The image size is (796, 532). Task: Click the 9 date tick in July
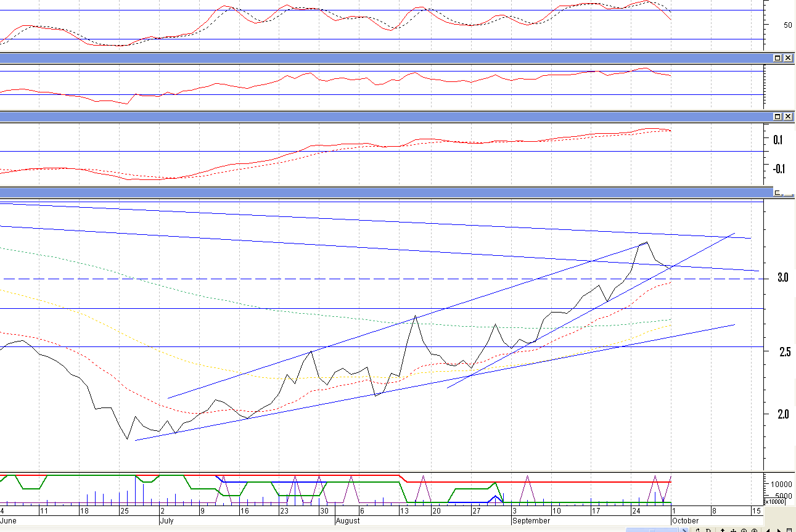pyautogui.click(x=203, y=511)
